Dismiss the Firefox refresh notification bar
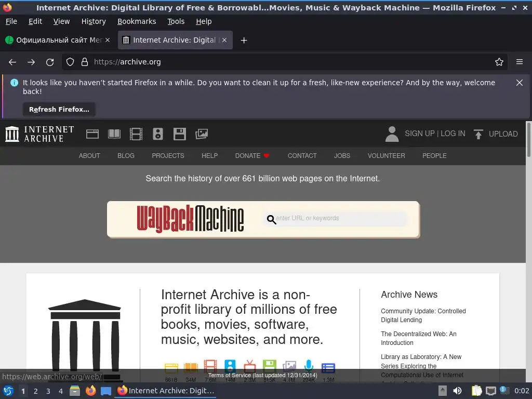This screenshot has width=532, height=399. pyautogui.click(x=520, y=83)
